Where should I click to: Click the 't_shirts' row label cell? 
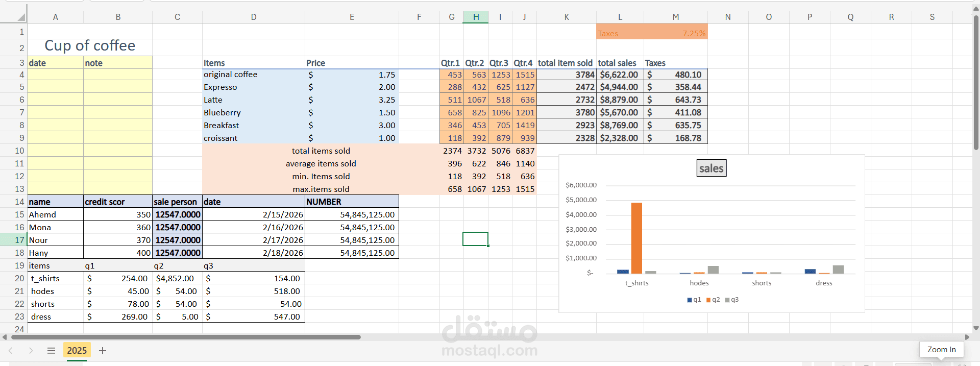click(55, 278)
